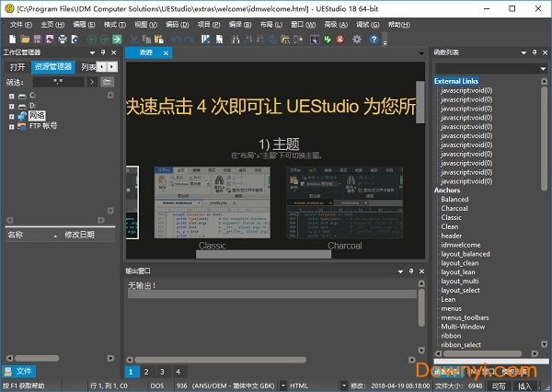
Task: Click the Undo icon
Action: tap(176, 39)
